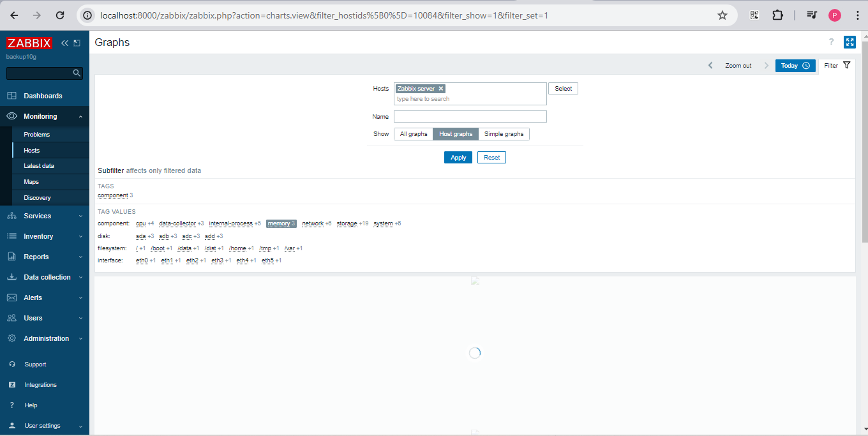868x436 pixels.
Task: Click the Services icon in sidebar
Action: [x=11, y=216]
